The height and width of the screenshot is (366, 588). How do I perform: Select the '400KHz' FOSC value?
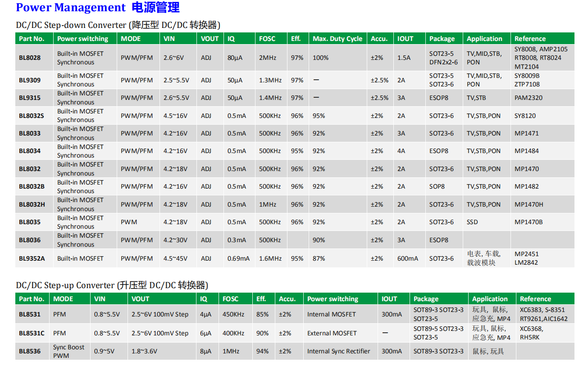[x=233, y=333]
